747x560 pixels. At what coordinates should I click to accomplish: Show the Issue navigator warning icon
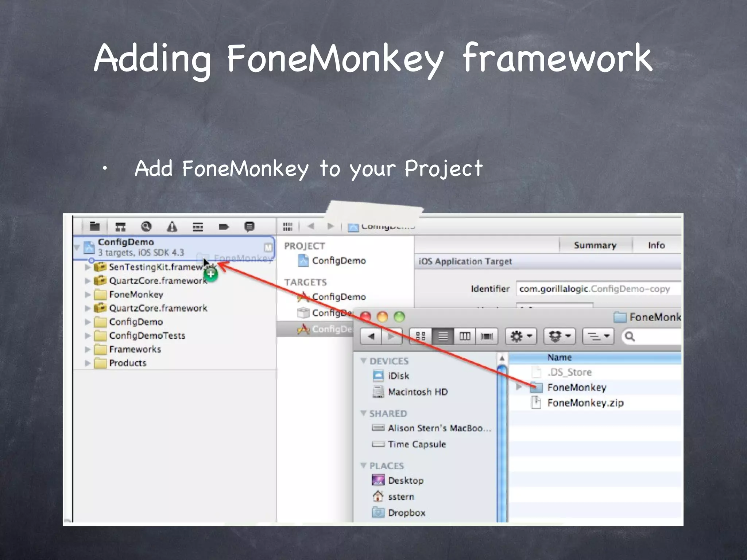pyautogui.click(x=172, y=227)
